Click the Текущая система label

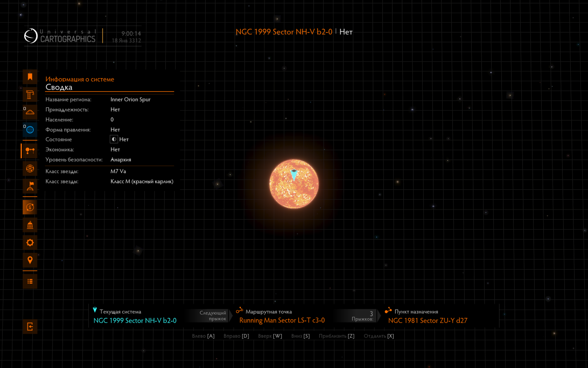[x=120, y=312]
